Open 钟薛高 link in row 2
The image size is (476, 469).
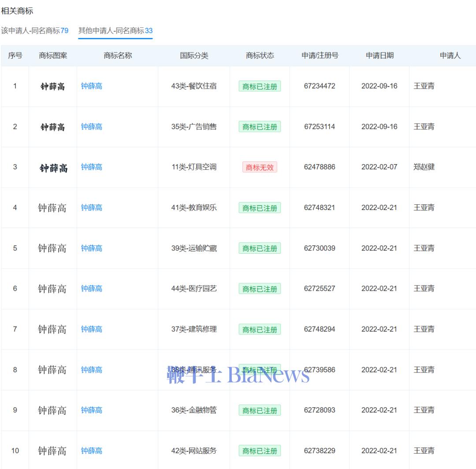pyautogui.click(x=91, y=127)
